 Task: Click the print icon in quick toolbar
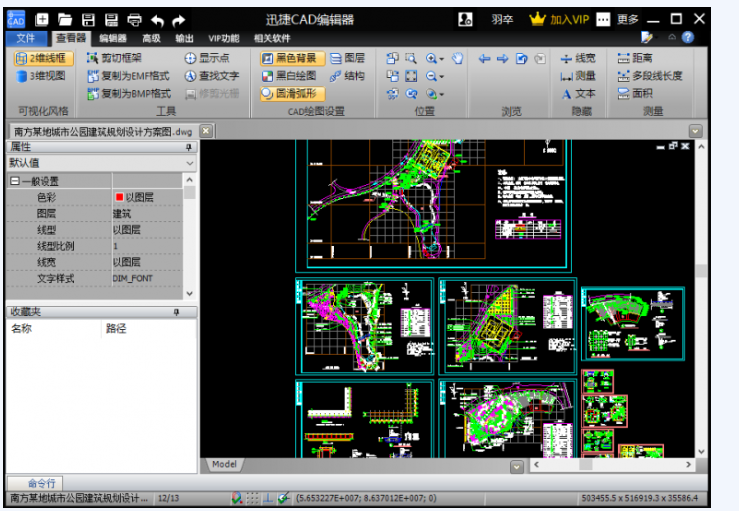tap(134, 19)
